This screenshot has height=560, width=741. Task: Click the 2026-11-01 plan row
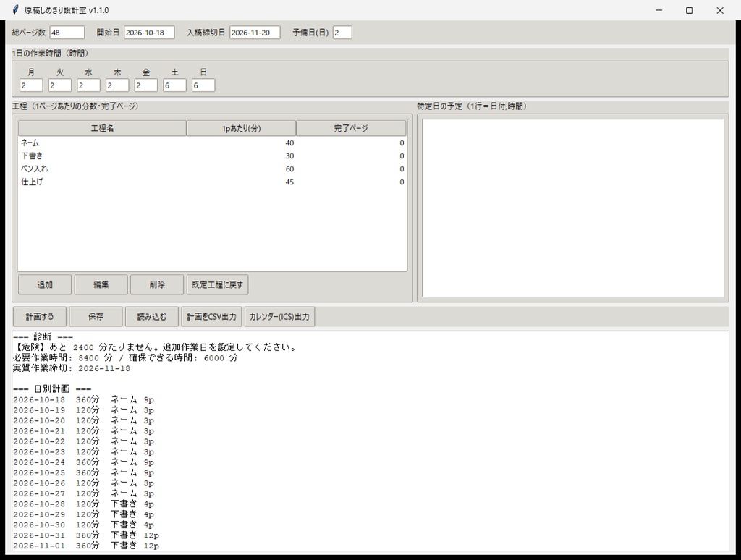click(x=86, y=546)
